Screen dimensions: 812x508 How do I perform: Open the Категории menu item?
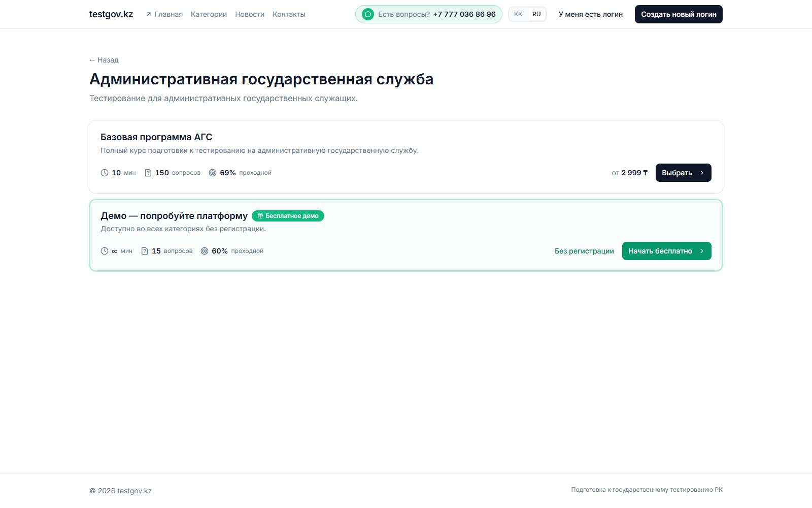(x=209, y=14)
